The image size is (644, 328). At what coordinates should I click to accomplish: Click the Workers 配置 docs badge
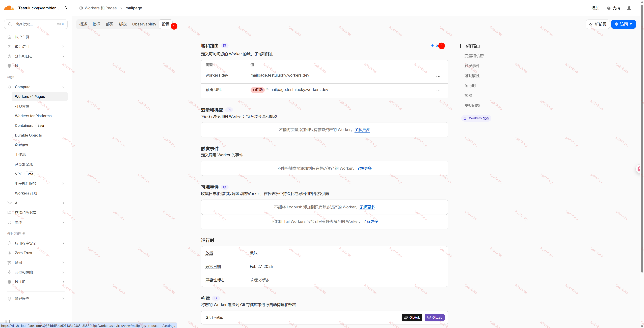coord(476,118)
